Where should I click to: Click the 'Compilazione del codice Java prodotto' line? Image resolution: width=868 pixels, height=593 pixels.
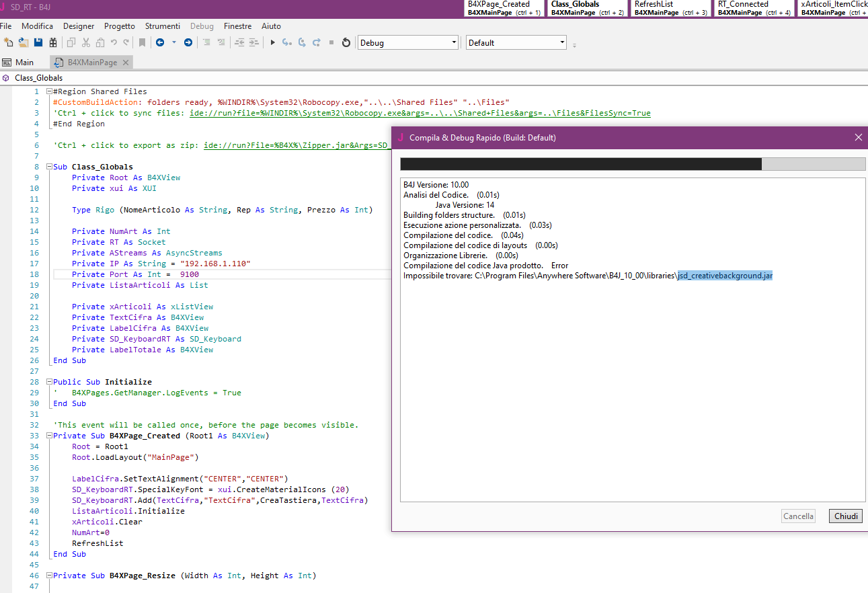tap(485, 266)
